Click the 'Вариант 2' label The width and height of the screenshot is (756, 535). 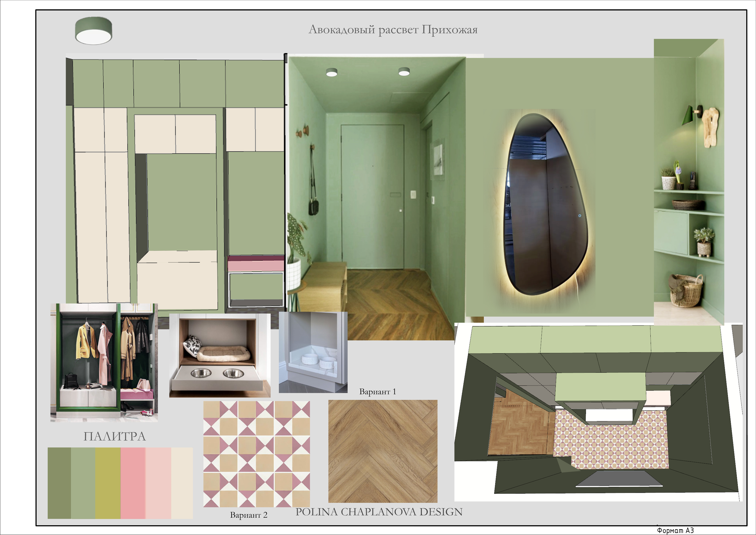(249, 515)
